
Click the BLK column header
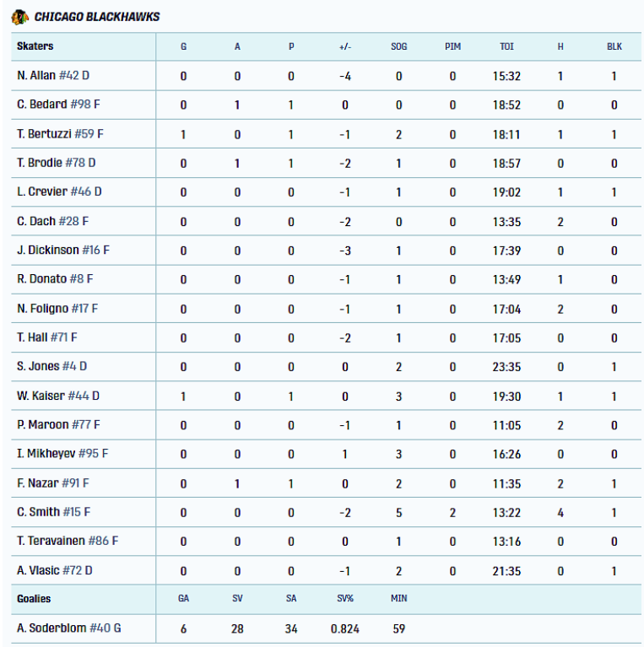614,46
